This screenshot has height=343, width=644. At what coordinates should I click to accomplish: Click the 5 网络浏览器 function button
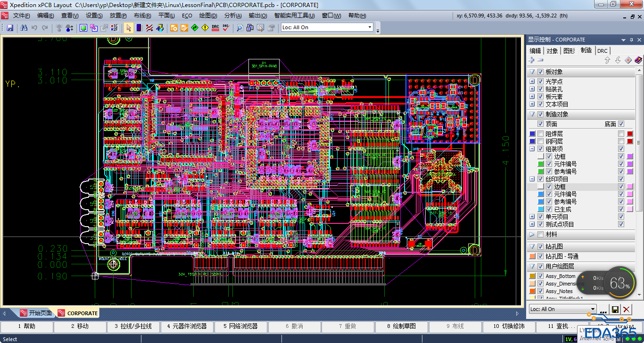pyautogui.click(x=240, y=326)
